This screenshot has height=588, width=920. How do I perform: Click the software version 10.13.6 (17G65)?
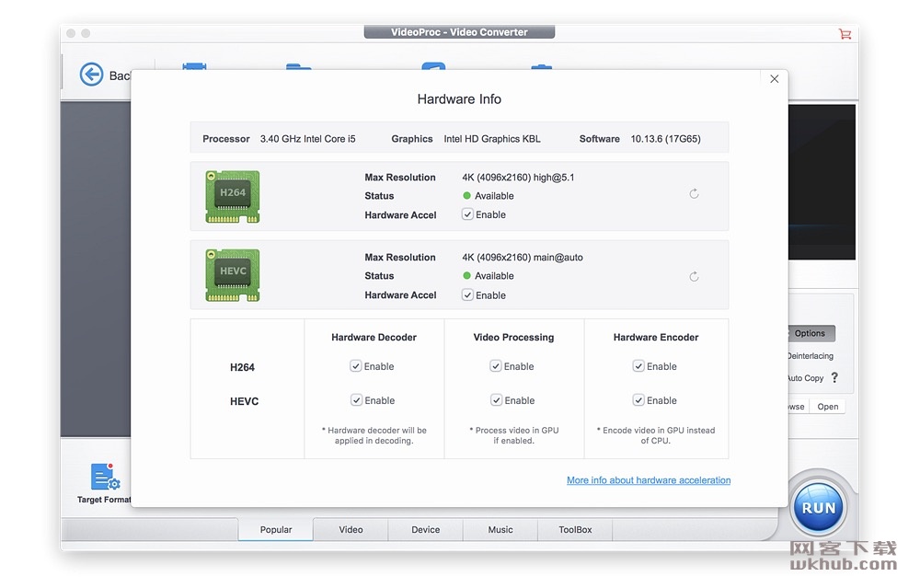click(666, 139)
